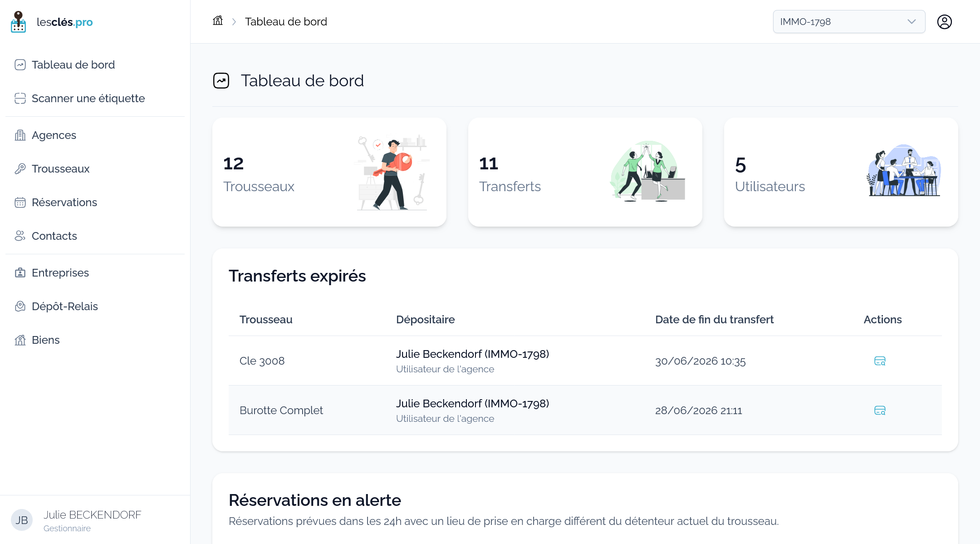
Task: Click the date 28/06/2026 21:11
Action: [x=699, y=411]
